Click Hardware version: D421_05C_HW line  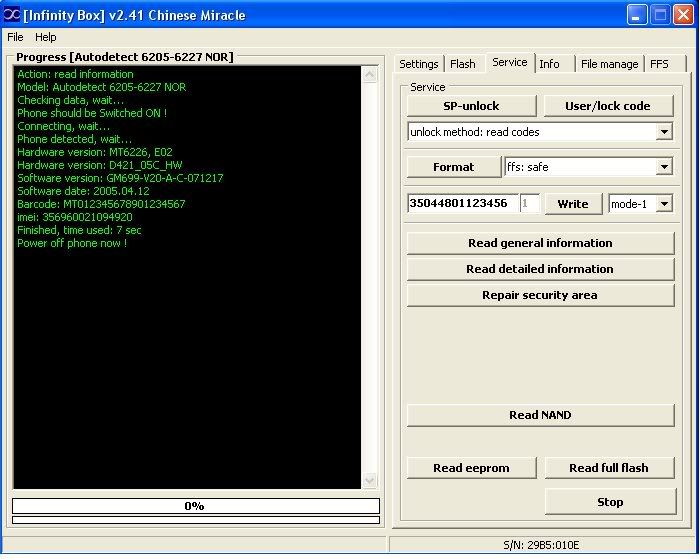[100, 165]
